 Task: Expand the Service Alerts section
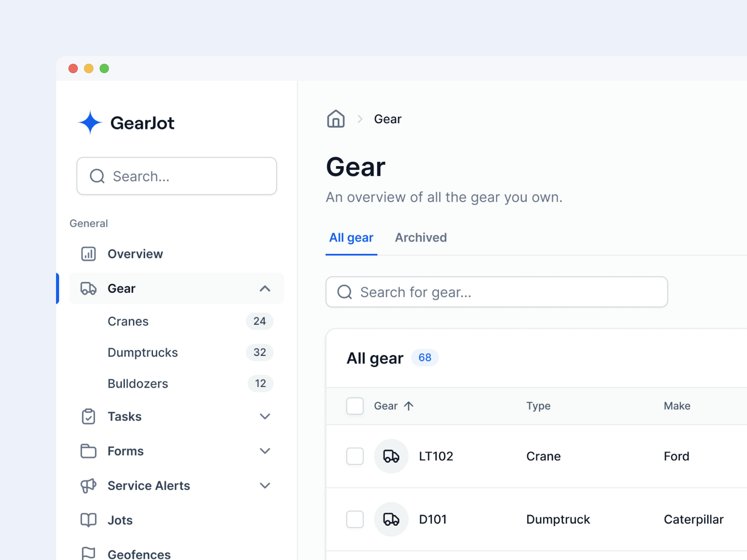[x=265, y=486]
